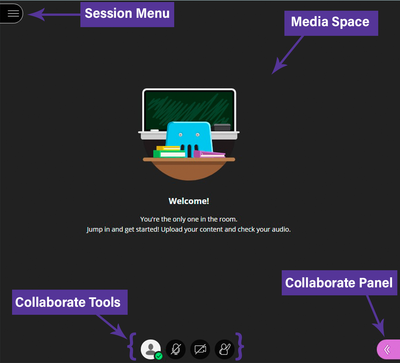Click the left purple curly brace

(x=132, y=347)
